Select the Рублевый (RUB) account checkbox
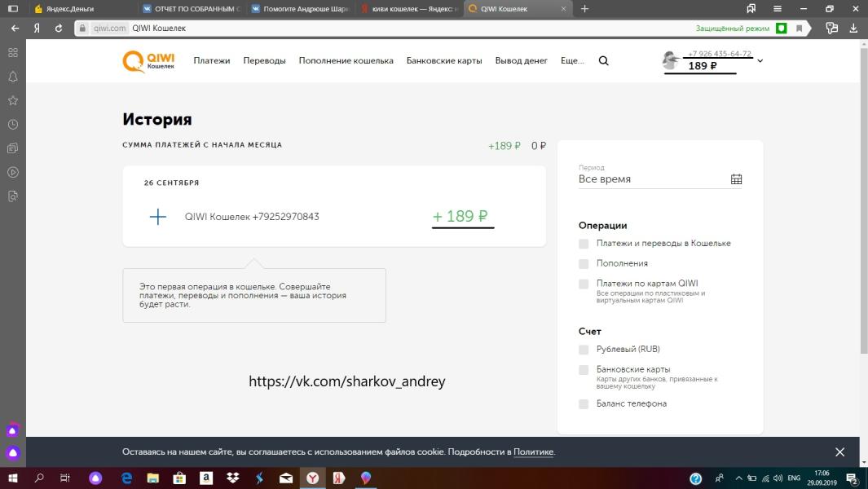The height and width of the screenshot is (489, 868). point(584,350)
